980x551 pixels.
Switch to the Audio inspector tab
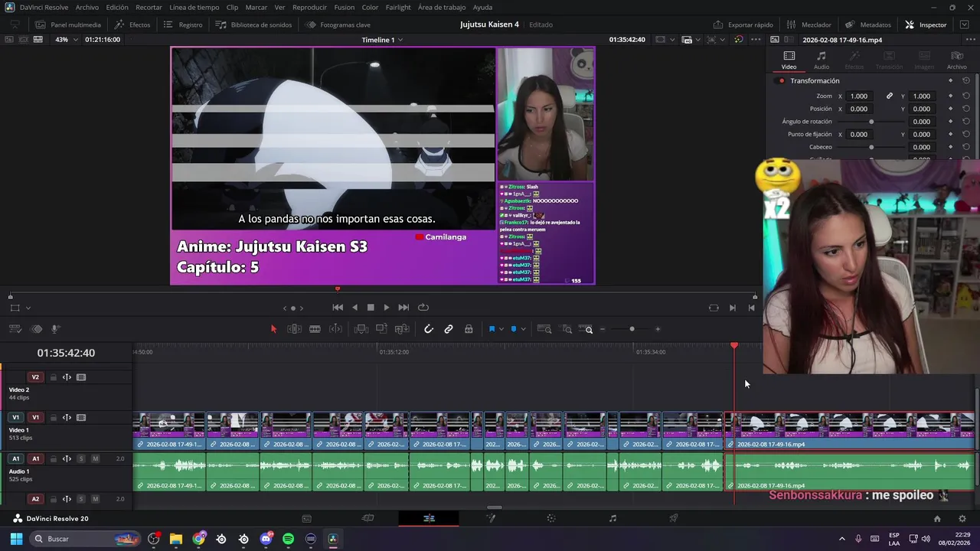point(822,60)
